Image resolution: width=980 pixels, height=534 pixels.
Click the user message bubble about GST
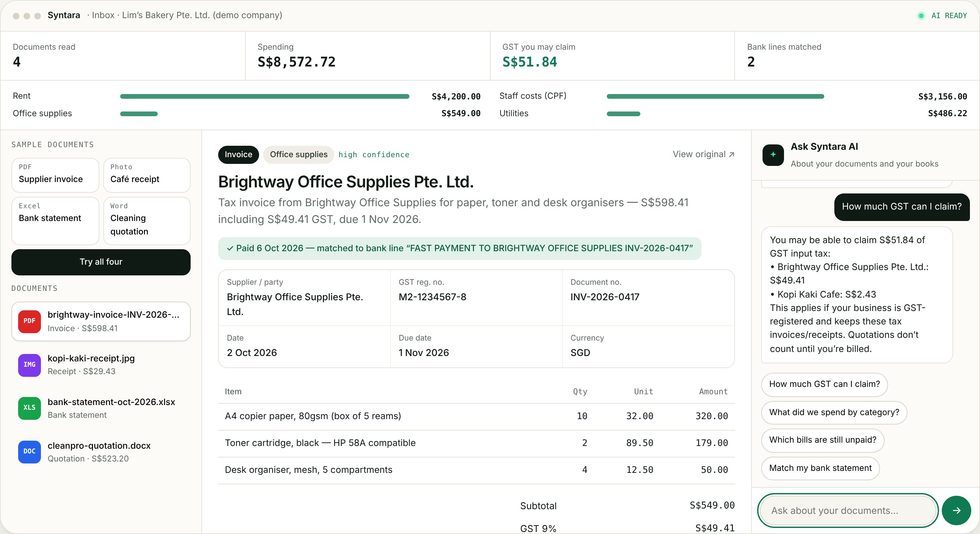tap(901, 207)
